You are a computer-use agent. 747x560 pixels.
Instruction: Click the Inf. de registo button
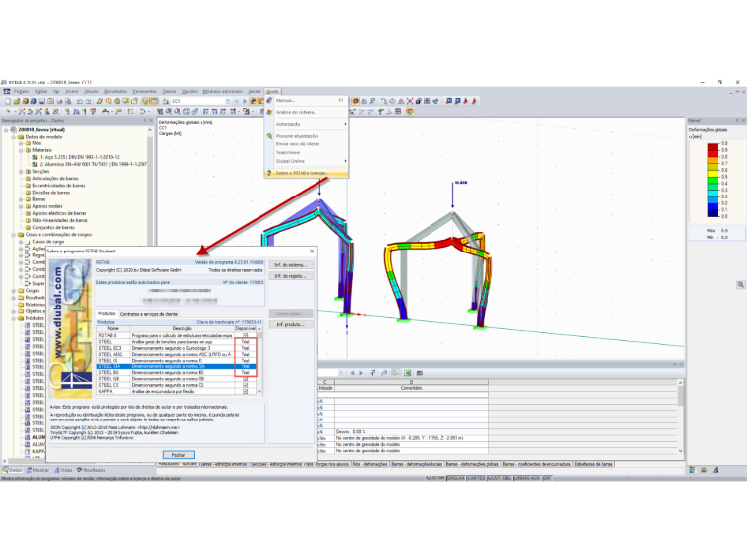[291, 276]
